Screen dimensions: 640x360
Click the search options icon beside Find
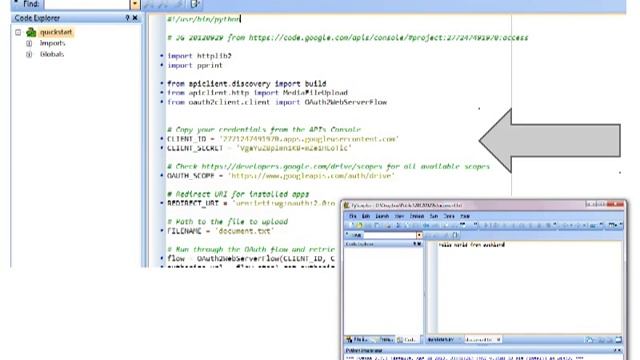click(x=195, y=4)
